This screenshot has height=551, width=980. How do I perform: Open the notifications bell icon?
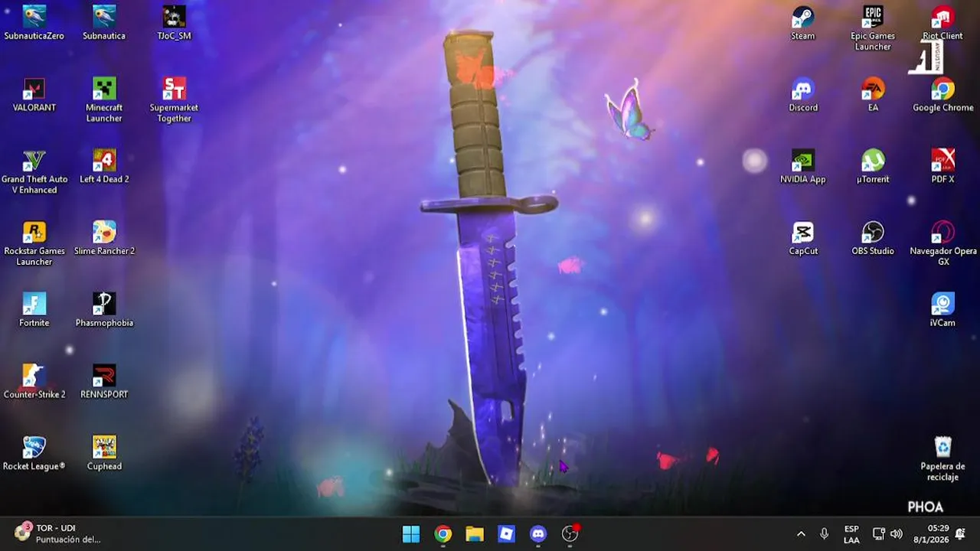click(960, 534)
